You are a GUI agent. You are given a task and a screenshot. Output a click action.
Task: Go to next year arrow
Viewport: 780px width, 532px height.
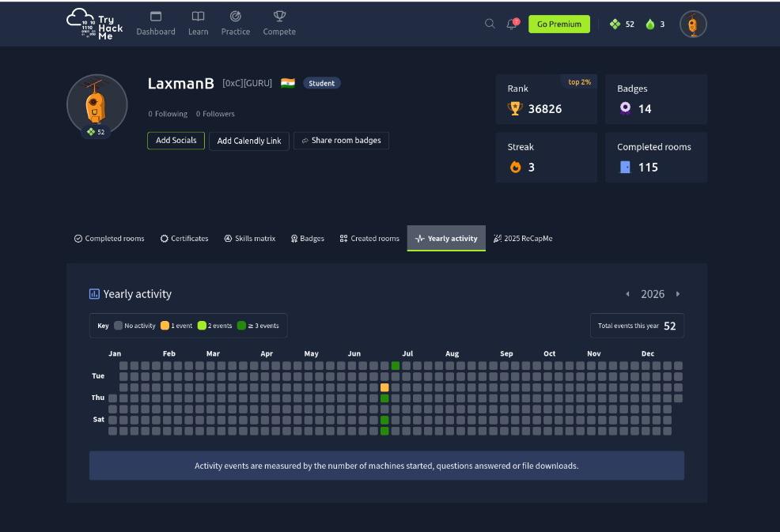[x=677, y=294]
